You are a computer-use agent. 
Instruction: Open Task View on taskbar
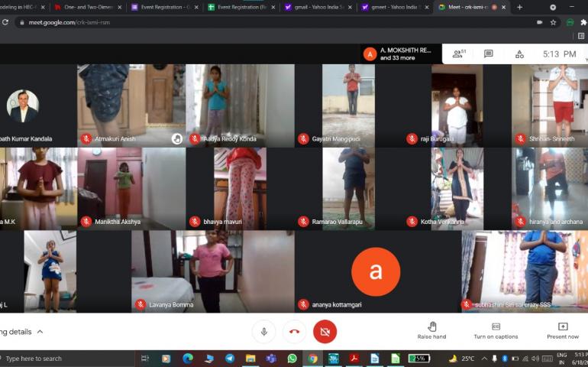pyautogui.click(x=145, y=359)
